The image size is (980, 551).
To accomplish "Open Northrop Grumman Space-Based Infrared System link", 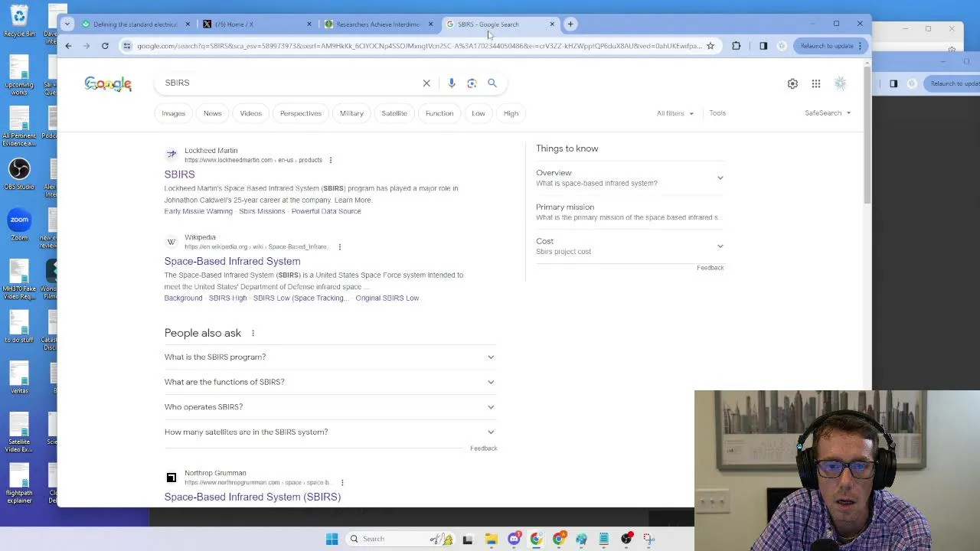I will point(252,497).
